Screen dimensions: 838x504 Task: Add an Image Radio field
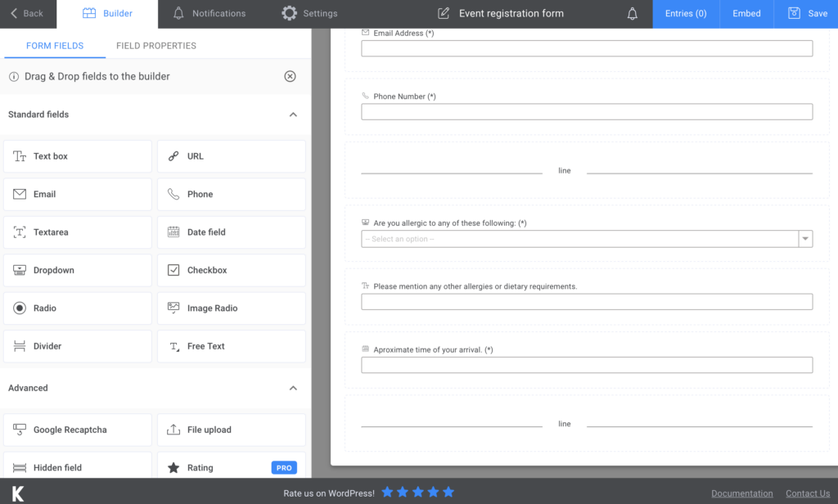coord(232,308)
